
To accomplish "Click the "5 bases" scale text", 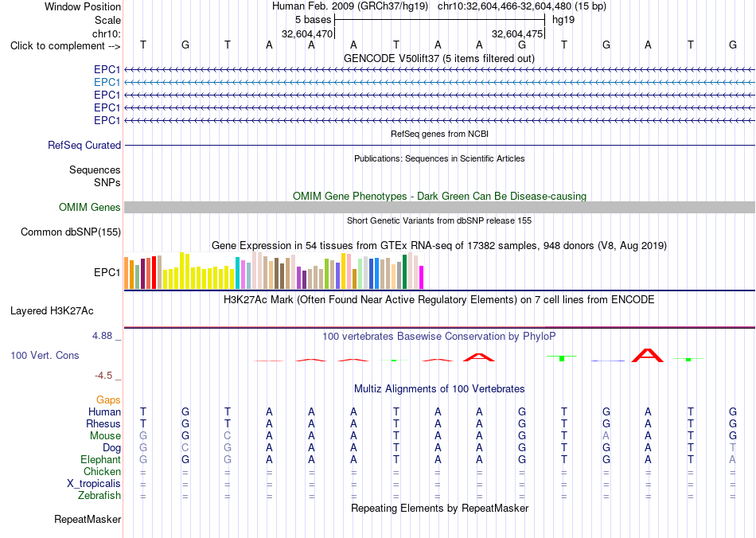I will pos(314,20).
